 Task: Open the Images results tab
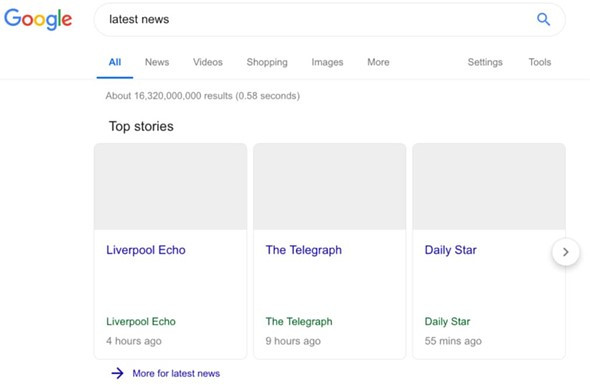327,62
